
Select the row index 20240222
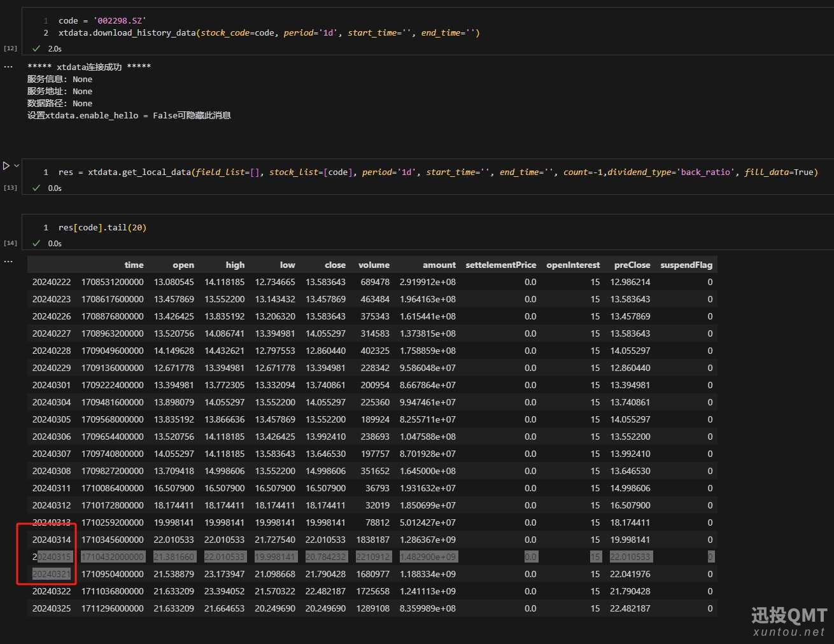click(52, 282)
